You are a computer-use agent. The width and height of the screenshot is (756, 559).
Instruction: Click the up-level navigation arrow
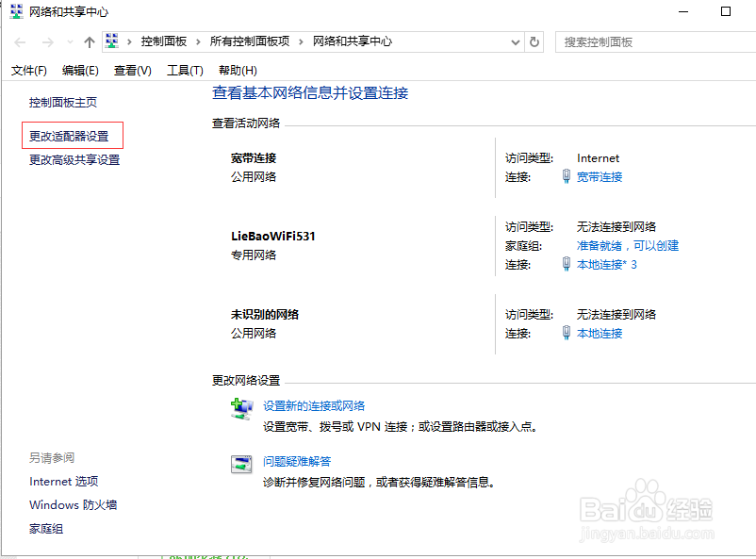pyautogui.click(x=90, y=41)
